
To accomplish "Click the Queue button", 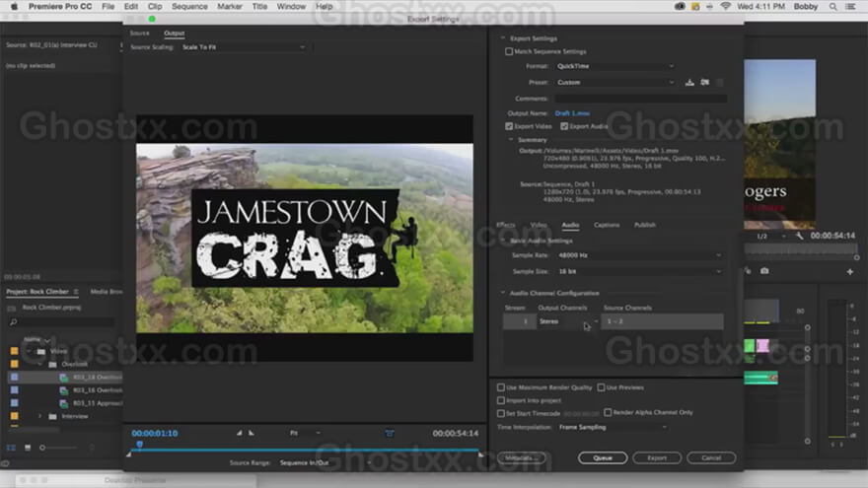I will (603, 458).
